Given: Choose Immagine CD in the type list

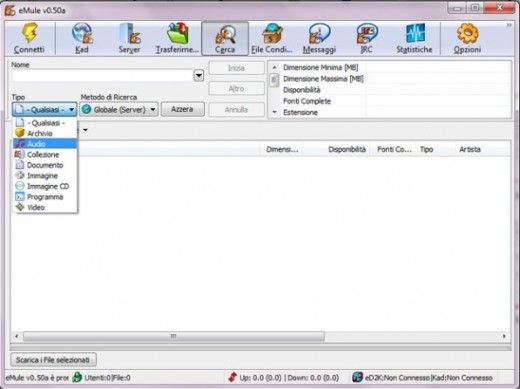Looking at the screenshot, I should coord(45,186).
